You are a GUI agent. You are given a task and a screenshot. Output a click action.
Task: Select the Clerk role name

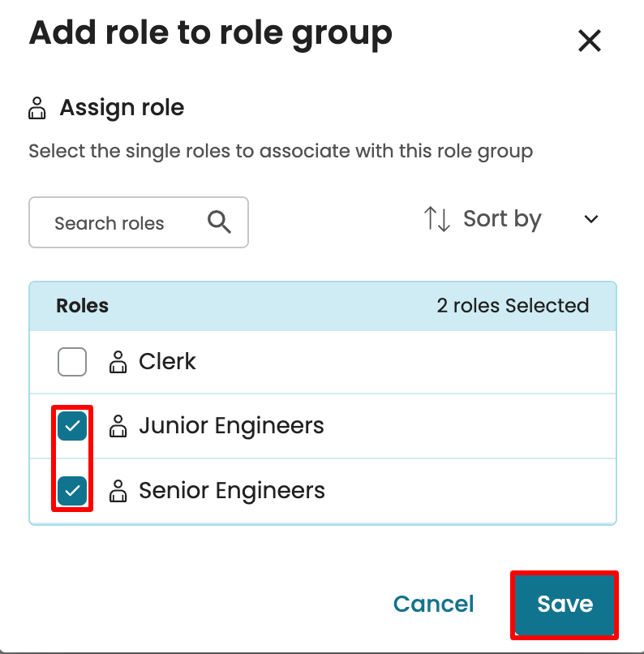pos(167,362)
